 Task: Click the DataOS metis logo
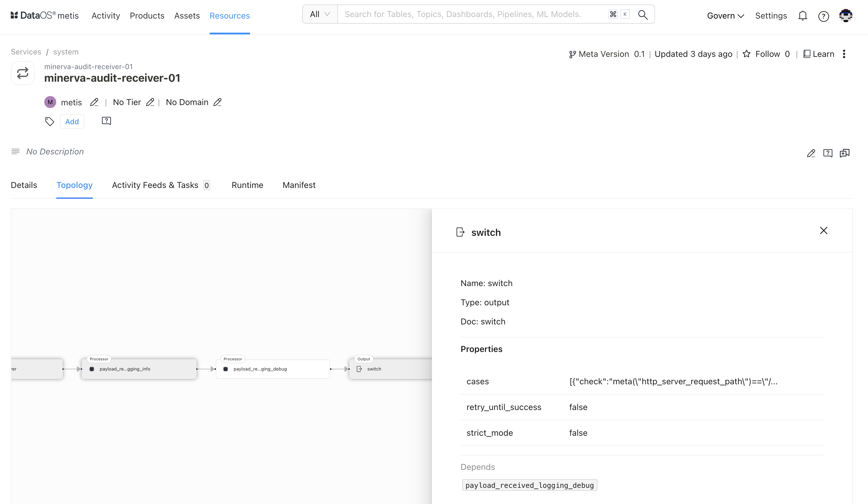pos(45,16)
